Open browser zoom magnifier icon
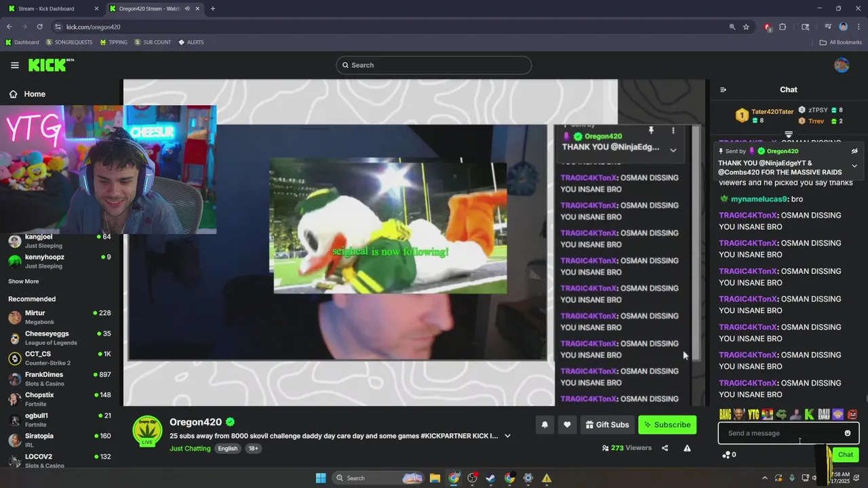Viewport: 868px width, 488px height. [x=732, y=27]
